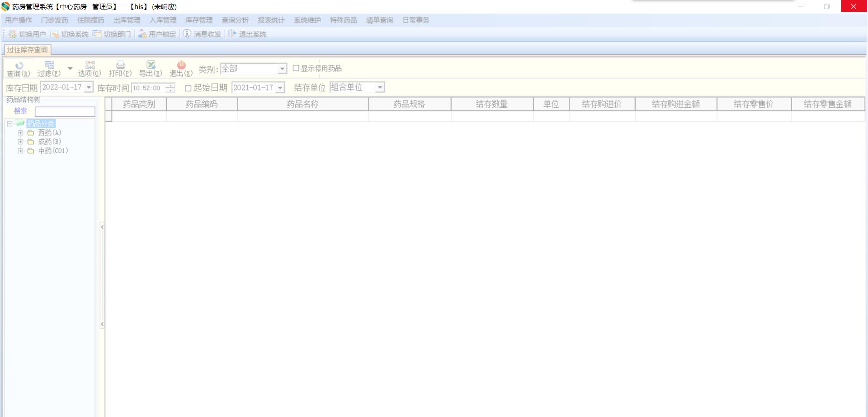
Task: Click the 切换用户 switch user icon
Action: [12, 34]
